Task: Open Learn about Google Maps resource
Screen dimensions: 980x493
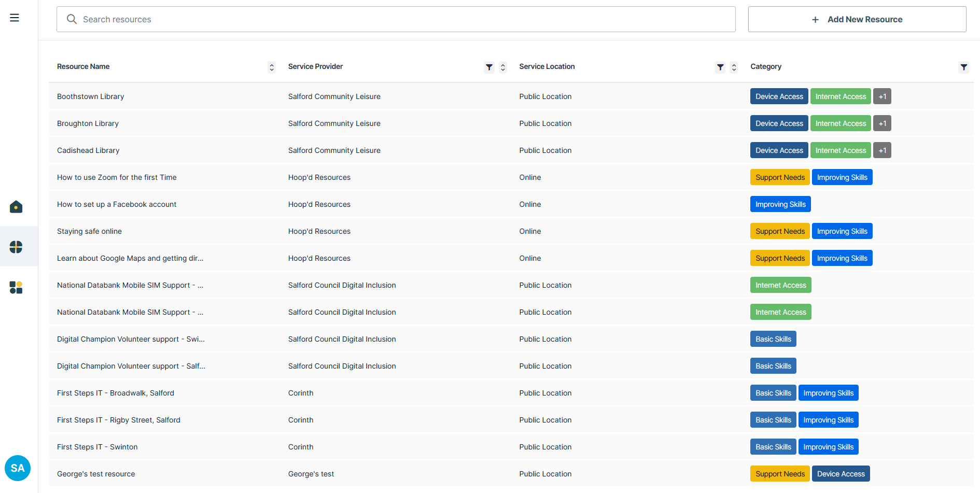Action: point(130,258)
